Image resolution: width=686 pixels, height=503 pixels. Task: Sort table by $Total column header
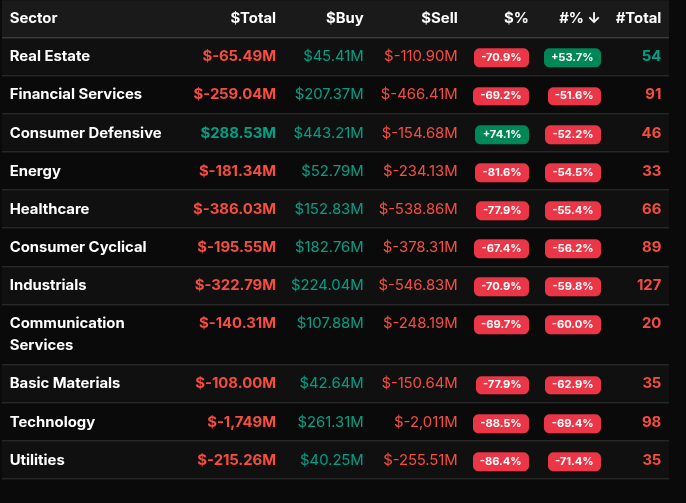click(x=253, y=18)
